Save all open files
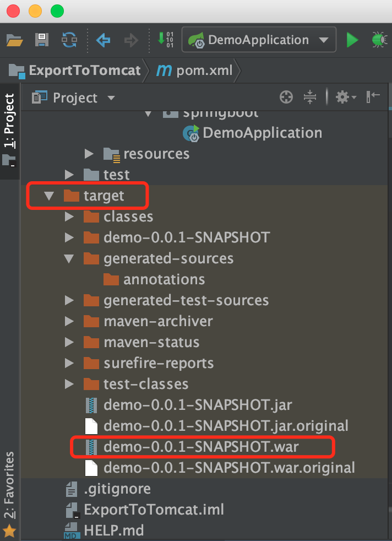 [41, 40]
